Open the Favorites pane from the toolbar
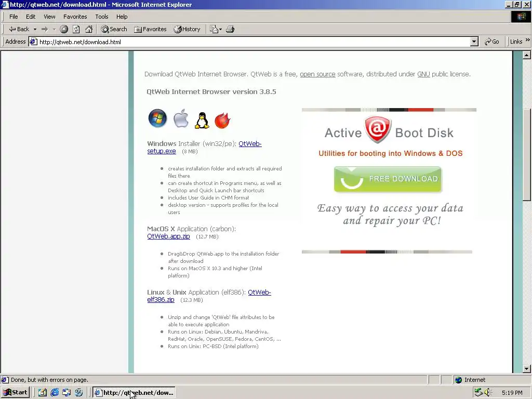 coord(150,29)
